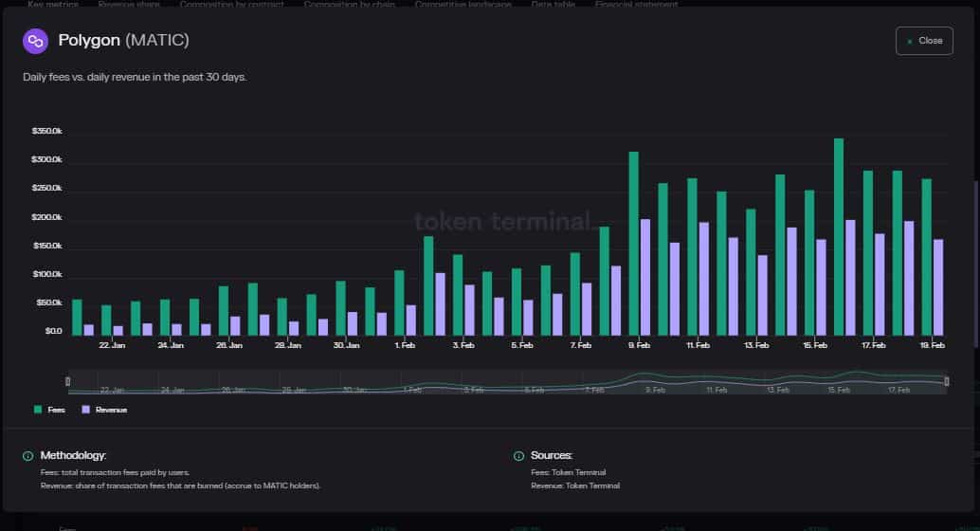This screenshot has height=531, width=980.
Task: Click the page scrollbar on right edge
Action: tap(976, 263)
